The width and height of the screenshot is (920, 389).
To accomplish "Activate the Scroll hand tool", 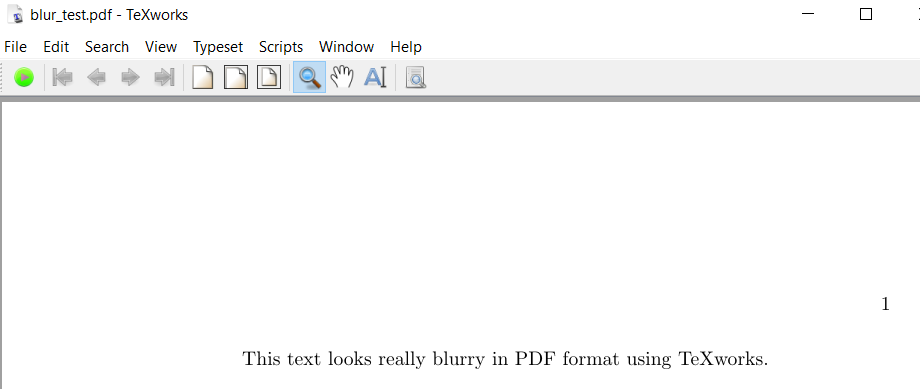I will tap(342, 77).
